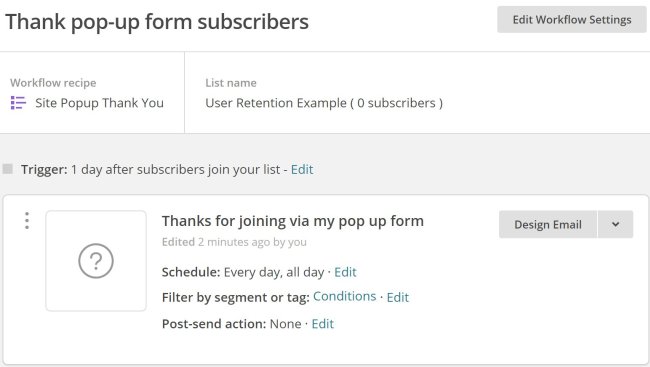Click the email title Thanks for joining
650x367 pixels.
tap(293, 221)
